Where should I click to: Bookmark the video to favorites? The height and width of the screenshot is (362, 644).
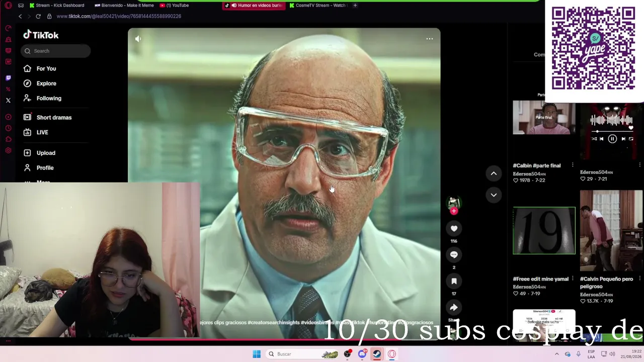[x=454, y=281]
